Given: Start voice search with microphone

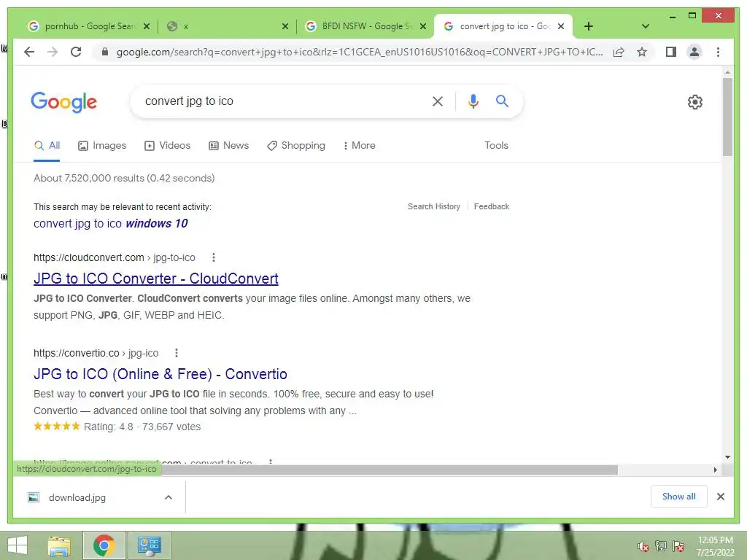Looking at the screenshot, I should coord(473,101).
